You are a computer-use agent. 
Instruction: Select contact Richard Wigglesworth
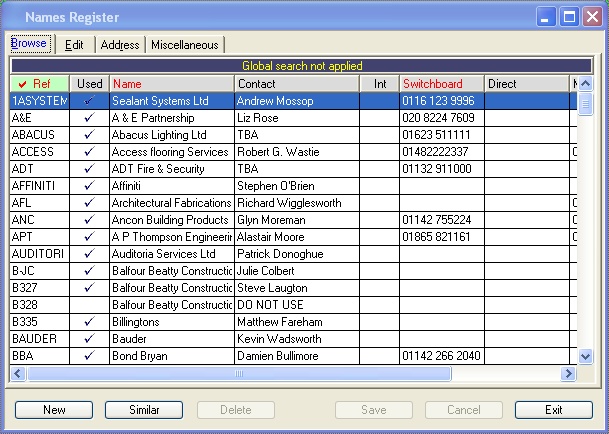(x=289, y=203)
